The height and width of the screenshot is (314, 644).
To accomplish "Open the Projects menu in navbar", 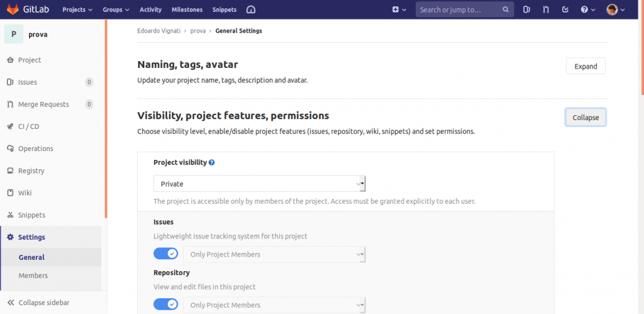I will (77, 9).
